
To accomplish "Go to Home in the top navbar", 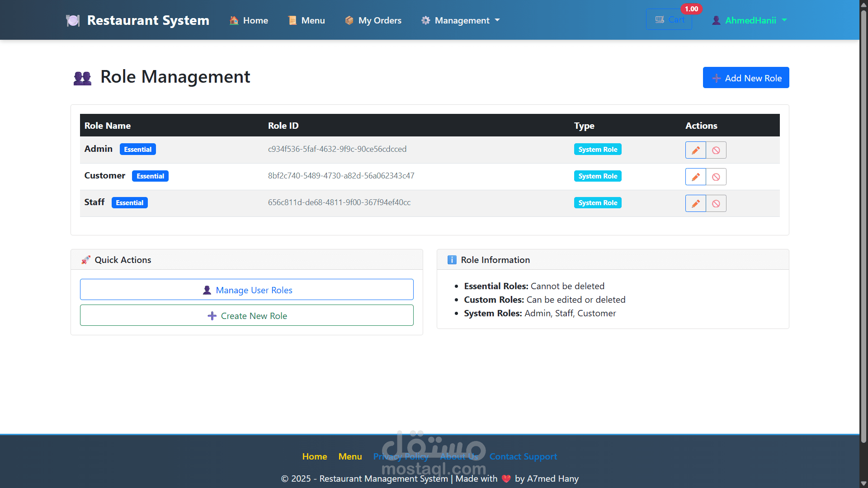I will (249, 20).
